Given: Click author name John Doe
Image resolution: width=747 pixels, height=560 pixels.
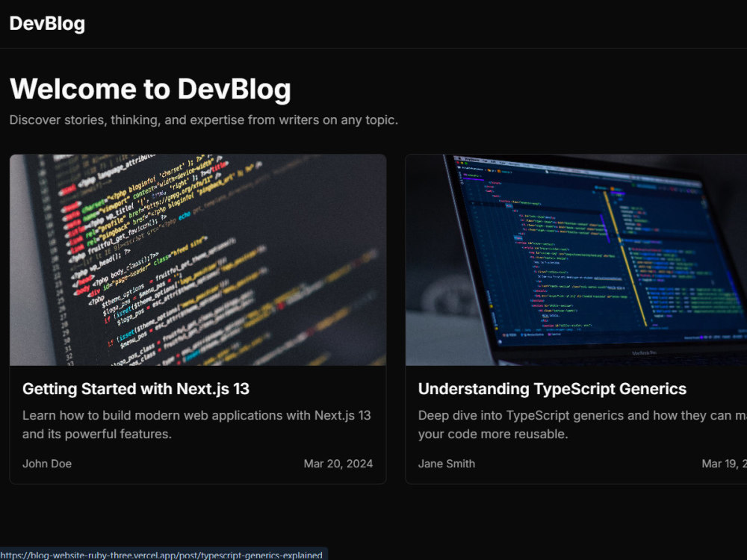Looking at the screenshot, I should click(47, 464).
